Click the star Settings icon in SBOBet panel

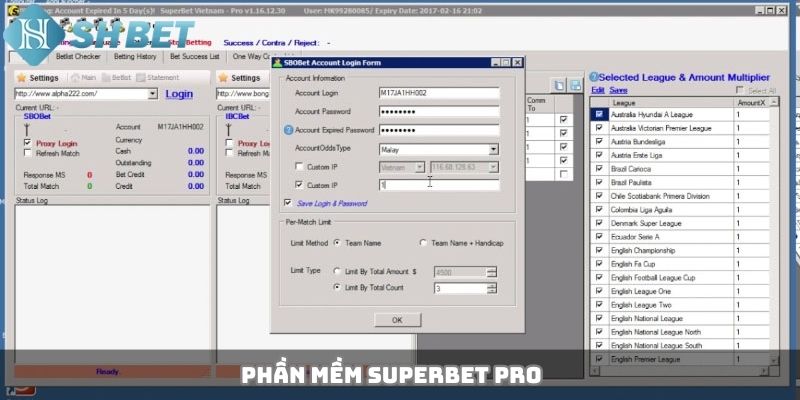tap(20, 77)
